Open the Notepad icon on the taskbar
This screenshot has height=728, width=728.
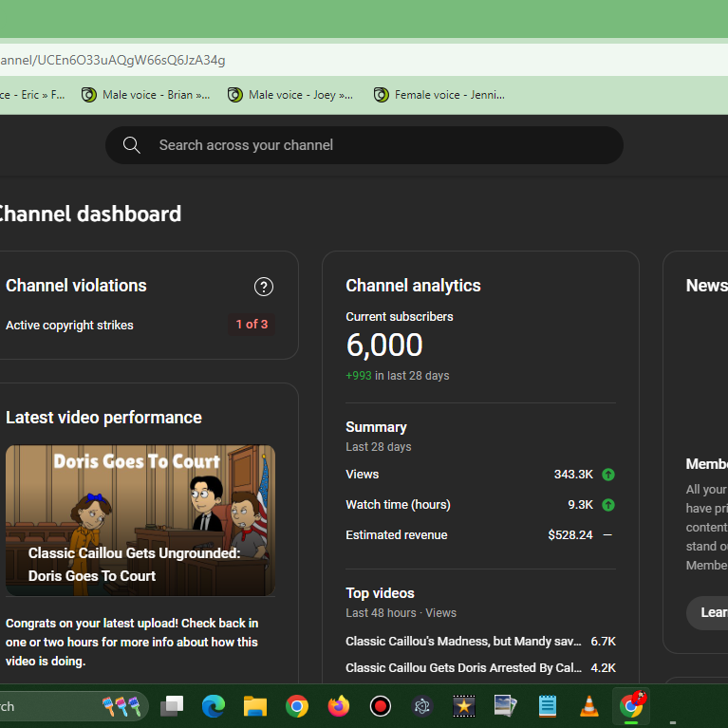coord(548,706)
